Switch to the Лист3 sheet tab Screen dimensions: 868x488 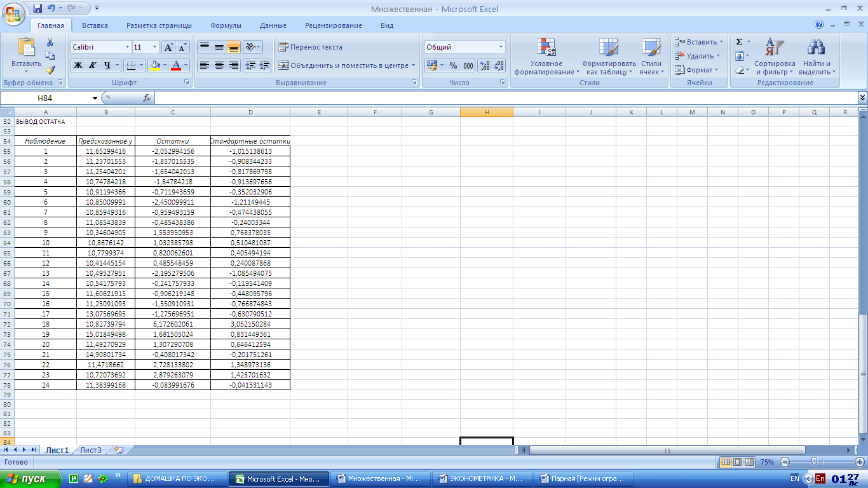tap(90, 450)
